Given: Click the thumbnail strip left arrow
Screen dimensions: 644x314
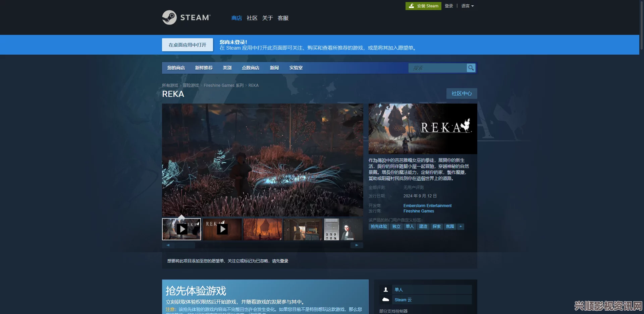Looking at the screenshot, I should 168,245.
